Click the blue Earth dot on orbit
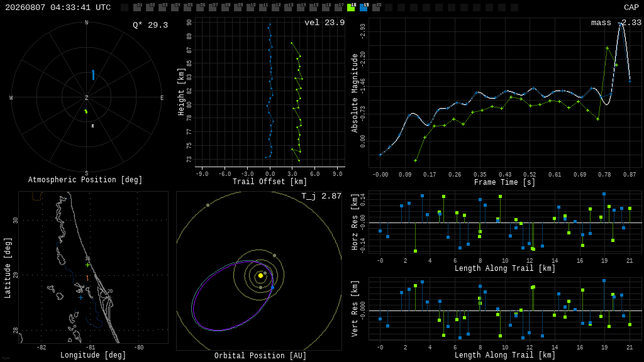The image size is (644, 362). (x=272, y=287)
